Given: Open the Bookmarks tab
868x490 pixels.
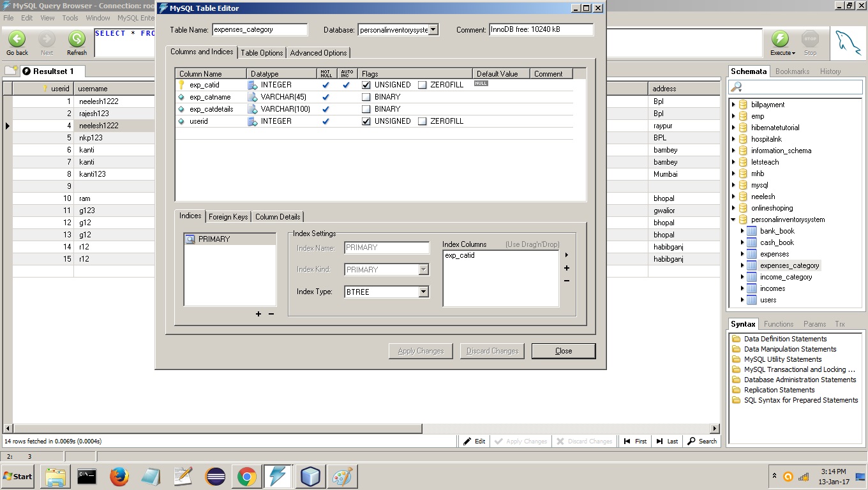Looking at the screenshot, I should (x=792, y=71).
